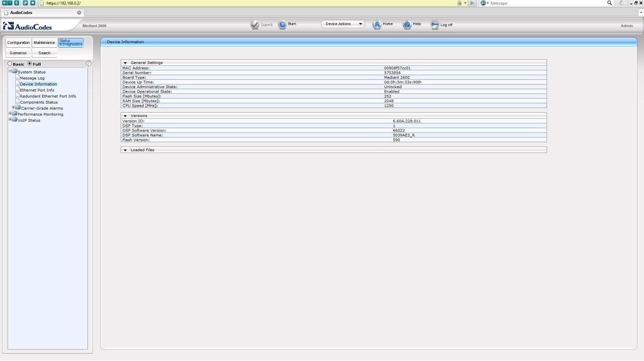The height and width of the screenshot is (361, 644).
Task: Collapse the General Settings section
Action: (x=125, y=63)
